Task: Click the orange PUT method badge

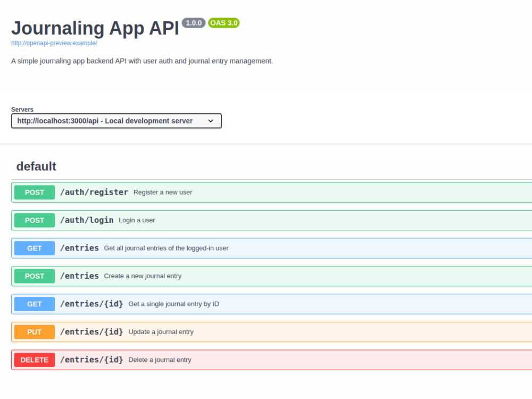Action: tap(34, 332)
